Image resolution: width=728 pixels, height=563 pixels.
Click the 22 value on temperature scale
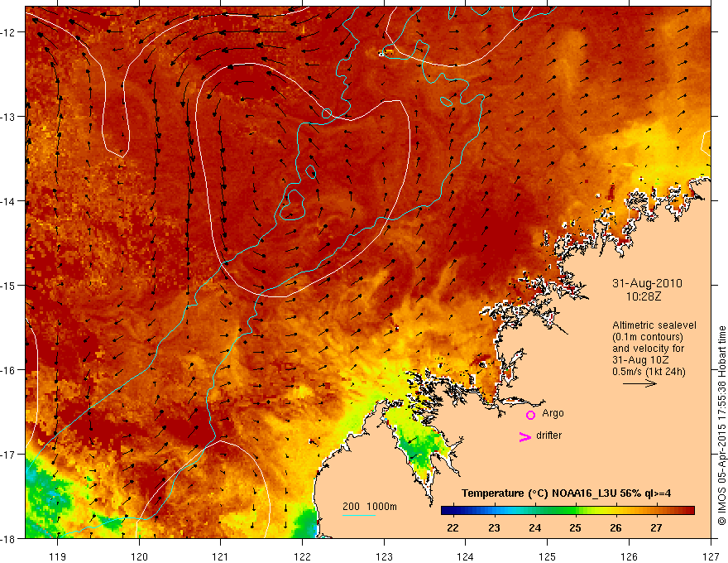click(453, 527)
